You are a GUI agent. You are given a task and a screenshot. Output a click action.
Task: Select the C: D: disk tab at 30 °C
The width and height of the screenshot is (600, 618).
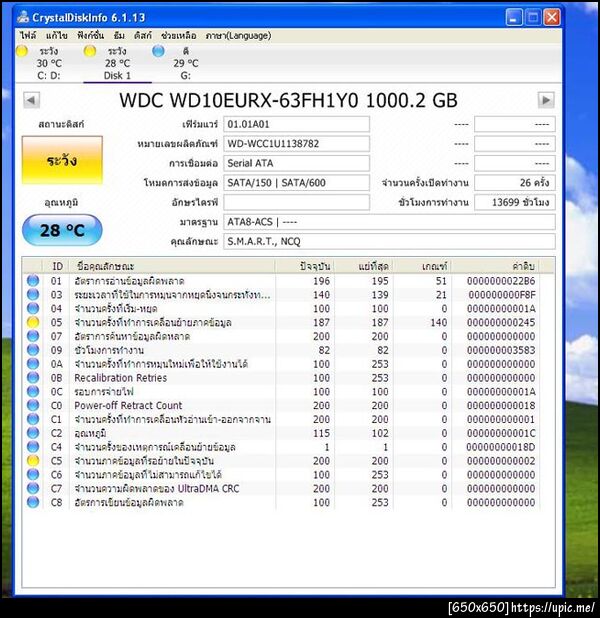coord(49,63)
